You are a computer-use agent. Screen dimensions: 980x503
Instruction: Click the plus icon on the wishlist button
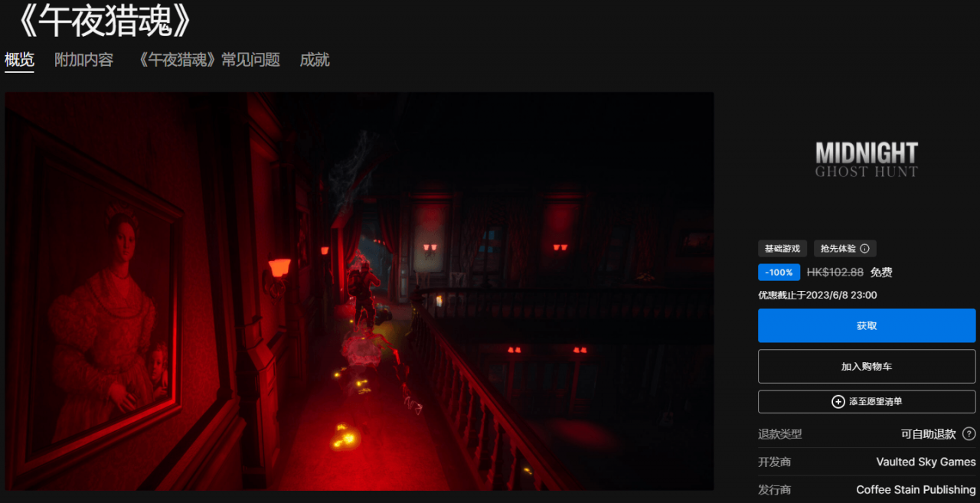click(x=838, y=402)
